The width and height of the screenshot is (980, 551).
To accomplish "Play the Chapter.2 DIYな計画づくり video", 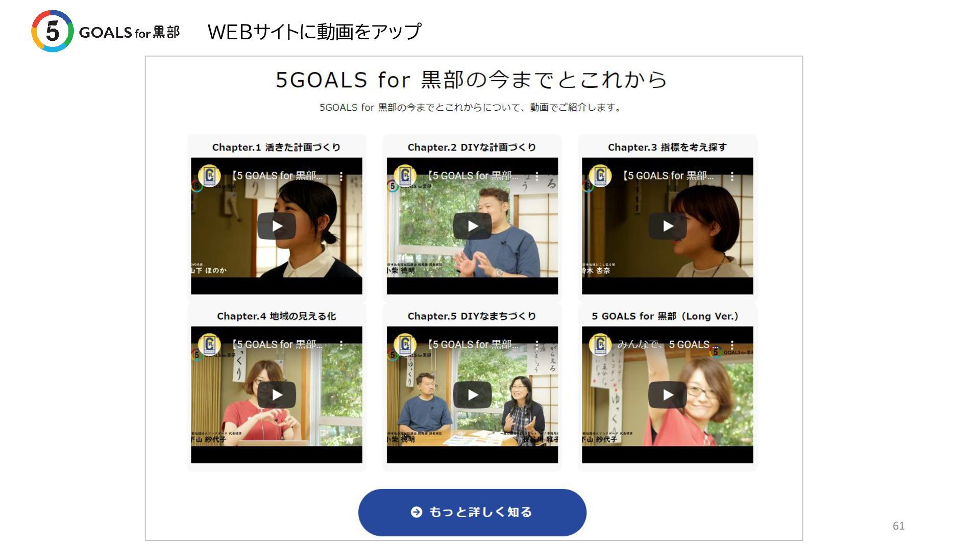I will 472,226.
